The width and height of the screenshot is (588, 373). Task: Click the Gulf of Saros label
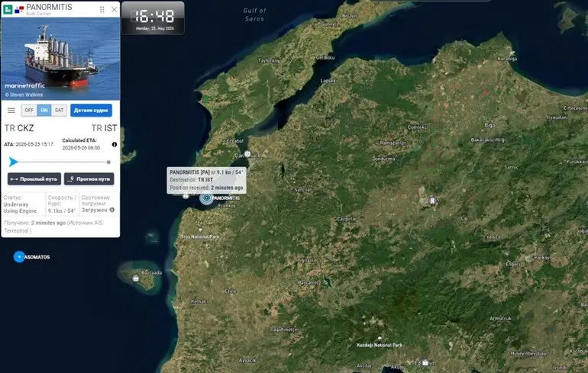click(254, 14)
